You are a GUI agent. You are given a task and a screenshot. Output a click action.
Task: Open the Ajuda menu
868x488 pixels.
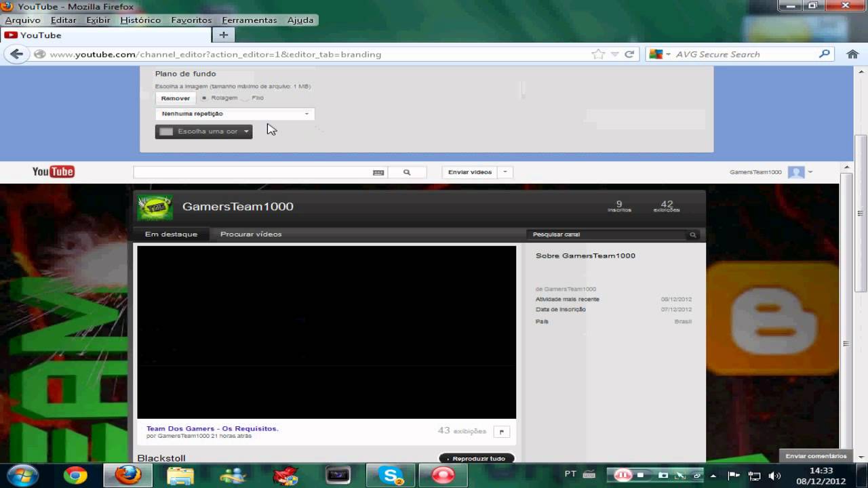pyautogui.click(x=300, y=20)
